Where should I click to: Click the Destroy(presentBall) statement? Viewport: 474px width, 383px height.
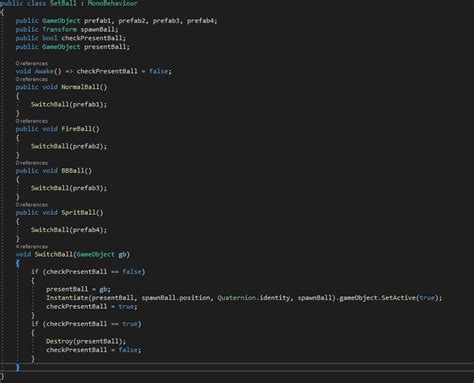pyautogui.click(x=86, y=341)
